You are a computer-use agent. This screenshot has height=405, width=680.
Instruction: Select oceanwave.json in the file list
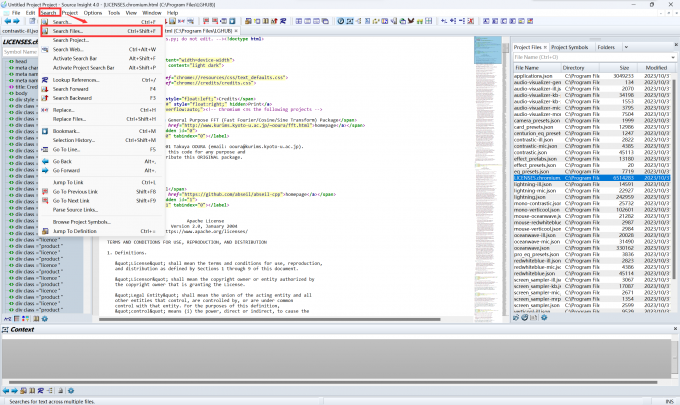click(592, 248)
